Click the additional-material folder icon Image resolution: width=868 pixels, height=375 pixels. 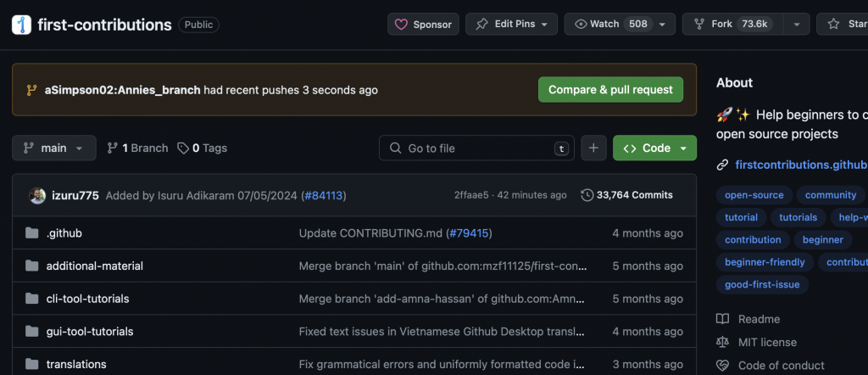(x=32, y=266)
